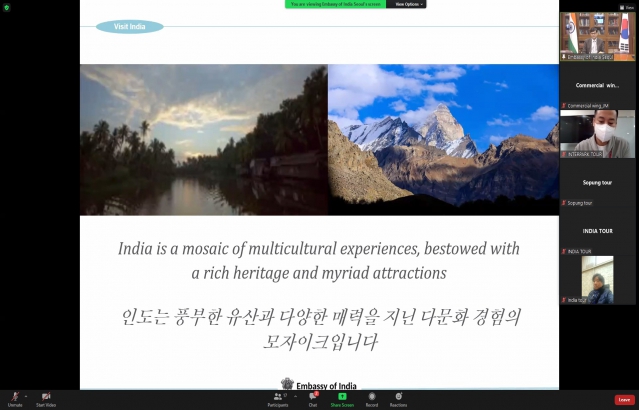Click the Unmute microphone icon
Image resolution: width=639 pixels, height=410 pixels.
(x=14, y=397)
